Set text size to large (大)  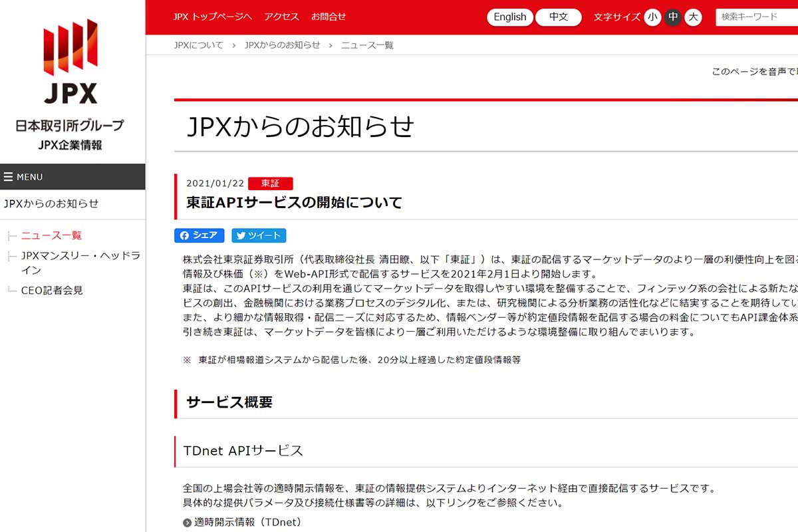[x=694, y=17]
